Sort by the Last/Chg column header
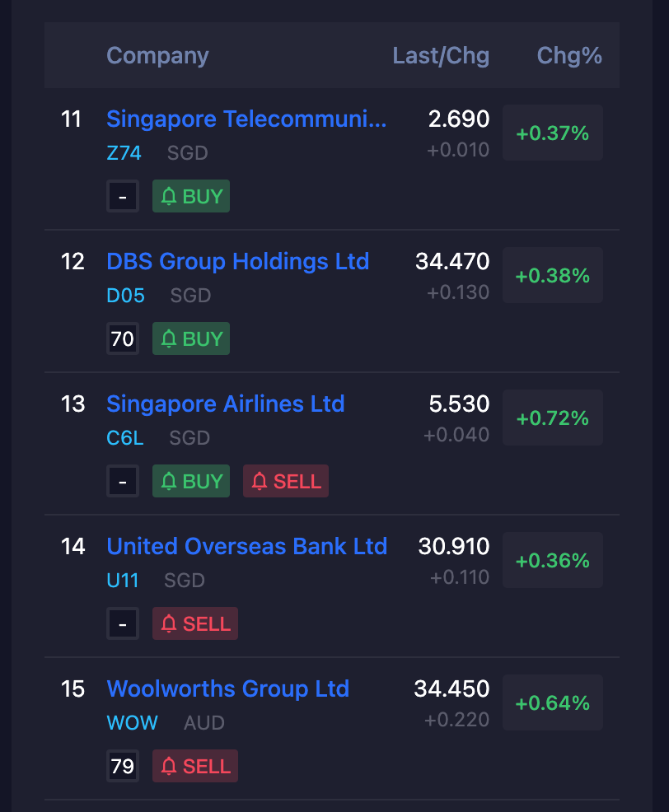Image resolution: width=669 pixels, height=812 pixels. coord(441,55)
